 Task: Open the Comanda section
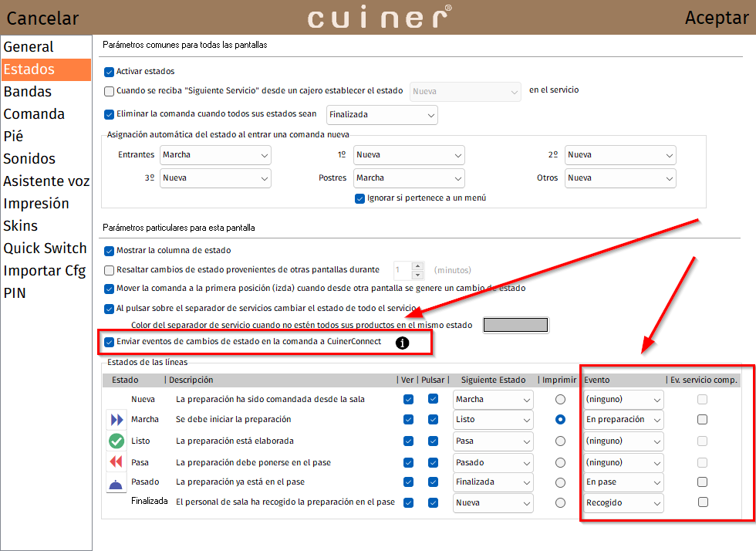46,114
